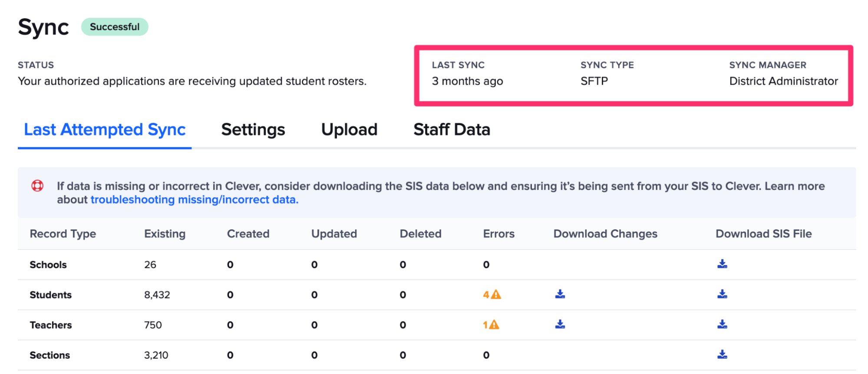The height and width of the screenshot is (374, 868).
Task: Go to the Upload tab
Action: click(x=349, y=129)
